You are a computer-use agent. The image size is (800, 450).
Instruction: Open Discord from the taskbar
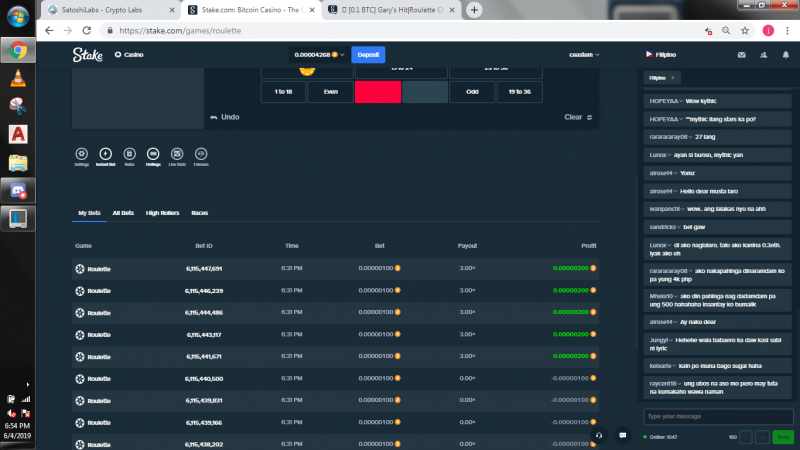[18, 191]
